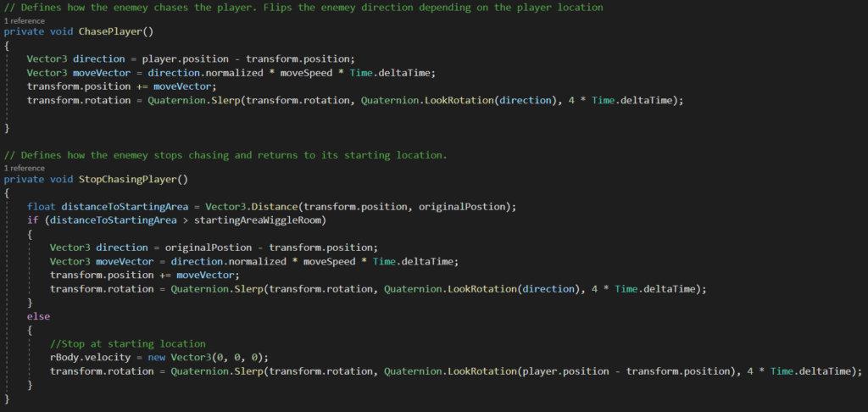Click the '//Stop at starting location' comment
This screenshot has width=868, height=412.
pyautogui.click(x=127, y=343)
